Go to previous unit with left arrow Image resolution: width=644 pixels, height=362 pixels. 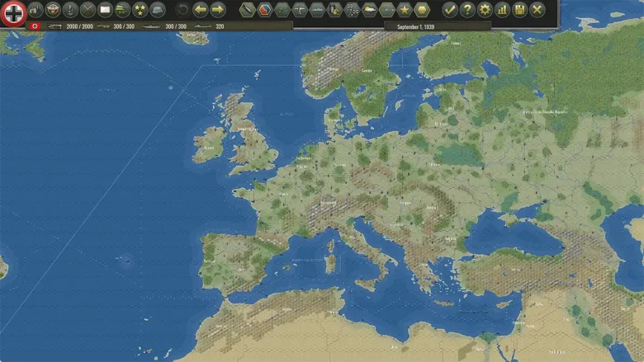pyautogui.click(x=201, y=10)
